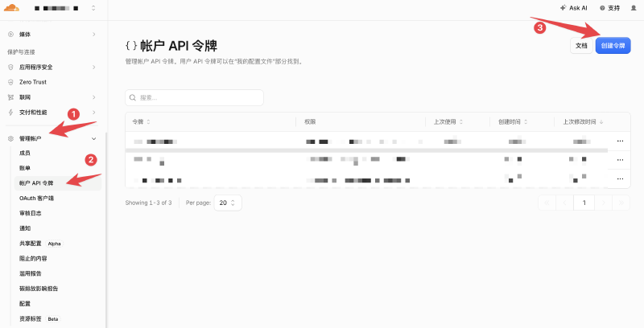Screen dimensions: 644x328
Task: Open the 支持 support menu
Action: click(609, 8)
